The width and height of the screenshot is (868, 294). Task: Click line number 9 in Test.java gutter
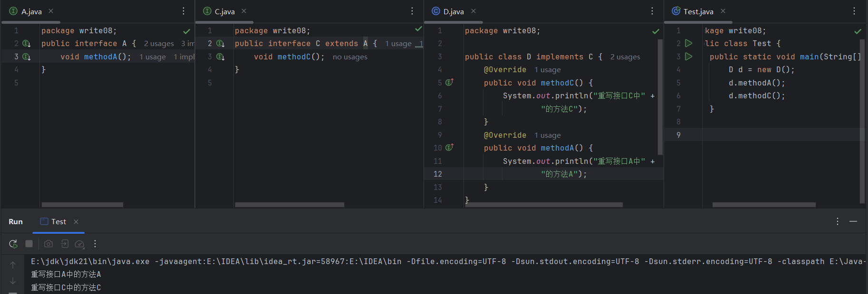pos(678,135)
